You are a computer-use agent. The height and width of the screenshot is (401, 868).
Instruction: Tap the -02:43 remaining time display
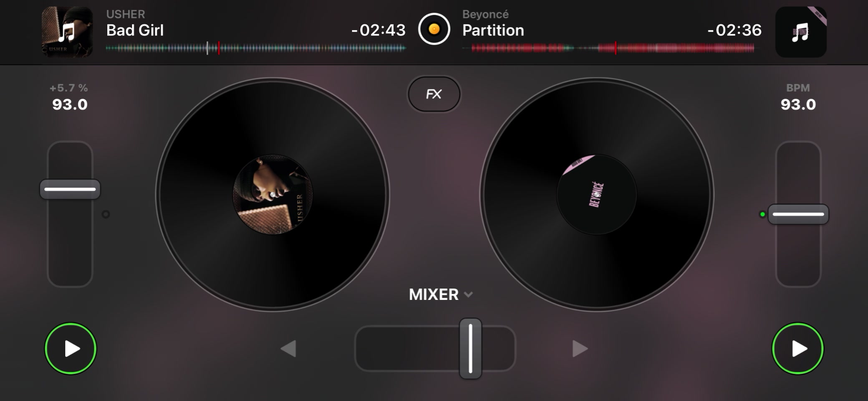pyautogui.click(x=378, y=30)
